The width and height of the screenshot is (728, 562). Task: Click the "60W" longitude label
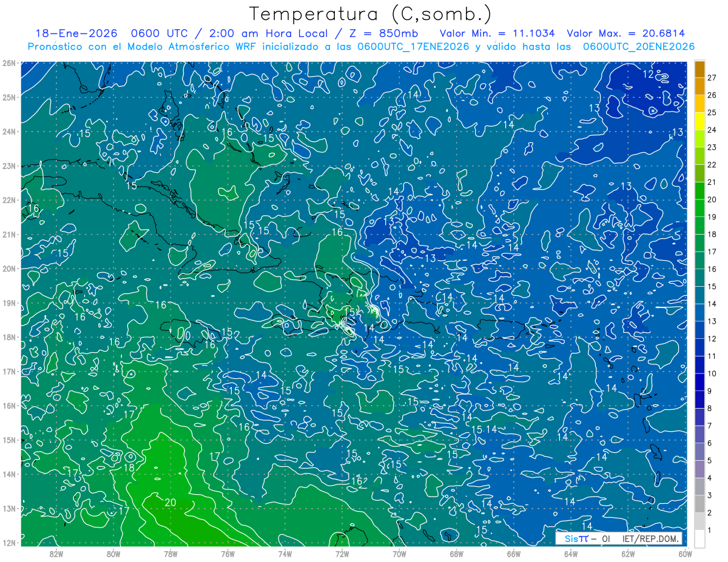686,553
